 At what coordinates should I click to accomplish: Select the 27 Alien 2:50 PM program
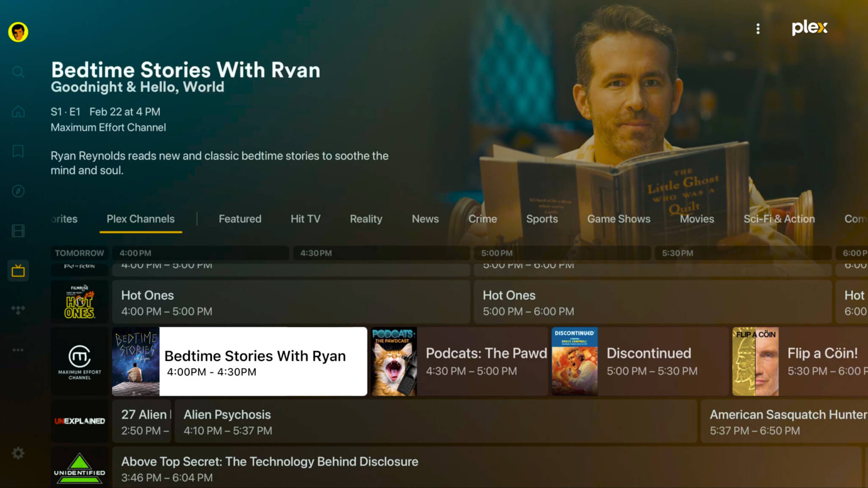click(142, 421)
